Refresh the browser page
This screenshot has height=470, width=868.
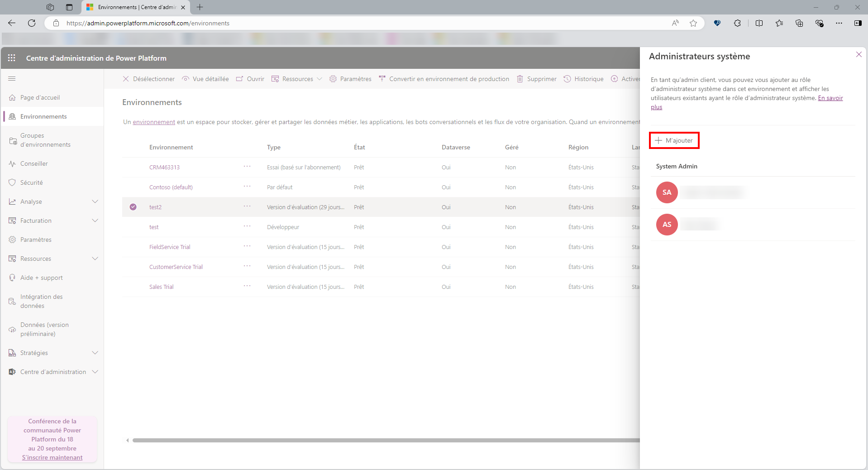[x=32, y=23]
